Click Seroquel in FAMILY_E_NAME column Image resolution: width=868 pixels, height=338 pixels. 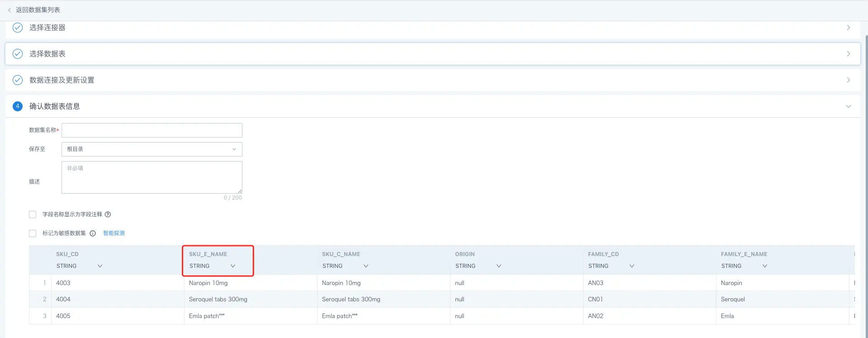pyautogui.click(x=733, y=299)
